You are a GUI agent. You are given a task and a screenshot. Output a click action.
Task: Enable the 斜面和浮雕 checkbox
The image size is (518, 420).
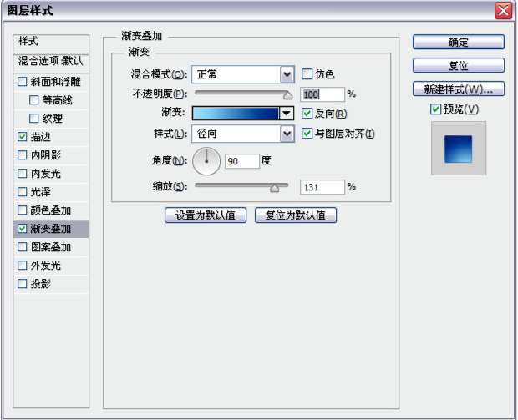click(22, 82)
